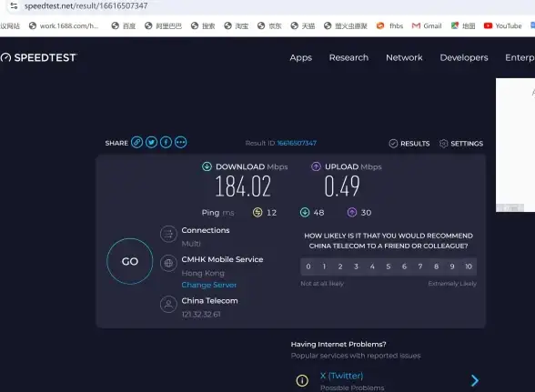The height and width of the screenshot is (392, 535).
Task: Copy the result link via share link icon
Action: coord(136,142)
